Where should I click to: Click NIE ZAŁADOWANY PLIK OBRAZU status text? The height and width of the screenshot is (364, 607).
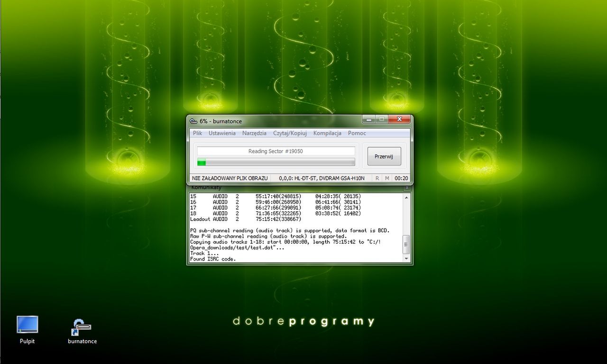pyautogui.click(x=230, y=178)
